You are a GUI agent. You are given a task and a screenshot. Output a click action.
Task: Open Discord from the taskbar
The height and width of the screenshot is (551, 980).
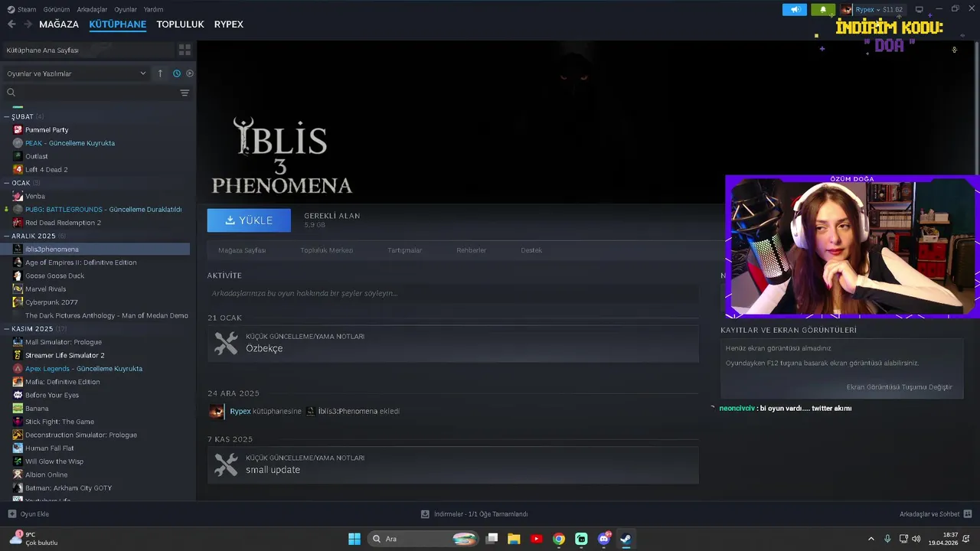pyautogui.click(x=603, y=539)
